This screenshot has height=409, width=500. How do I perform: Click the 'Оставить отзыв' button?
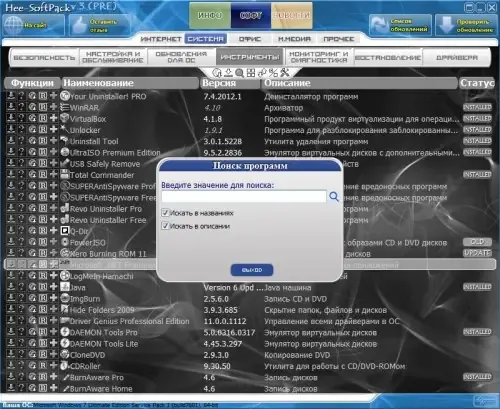pos(99,26)
